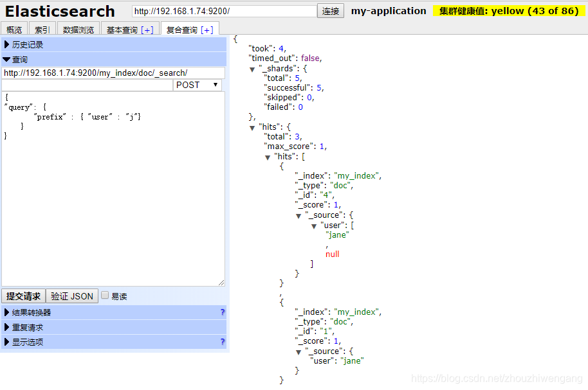Collapse the 查询 query section

114,59
